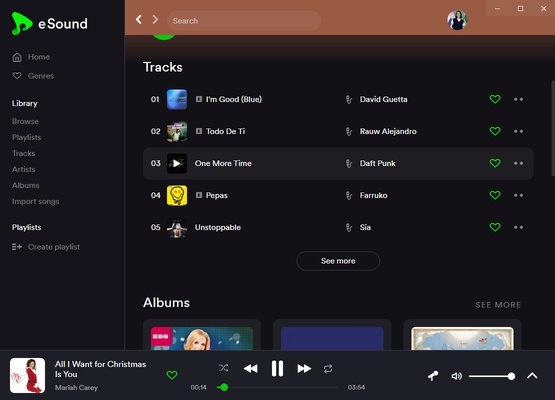Open lyrics microphone icon in player
This screenshot has height=400, width=555.
[433, 376]
